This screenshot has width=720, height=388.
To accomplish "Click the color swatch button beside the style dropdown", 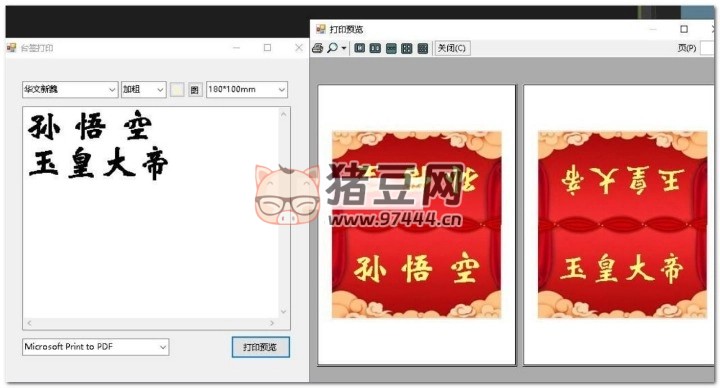I will pyautogui.click(x=177, y=90).
